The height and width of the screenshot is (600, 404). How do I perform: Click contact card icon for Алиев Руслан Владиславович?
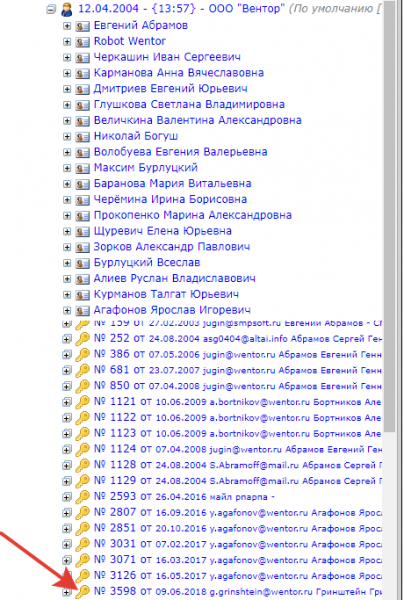[x=82, y=279]
